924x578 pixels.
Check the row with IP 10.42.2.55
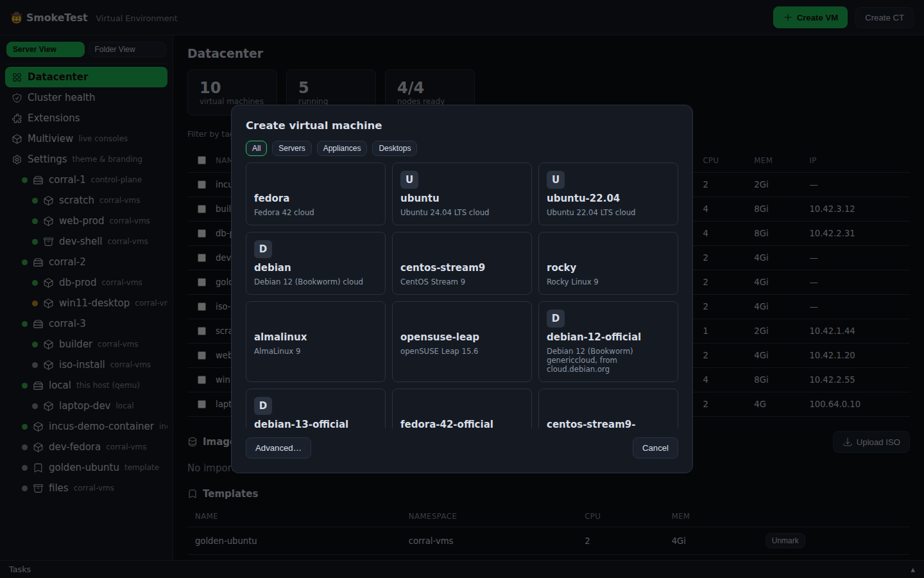[201, 380]
